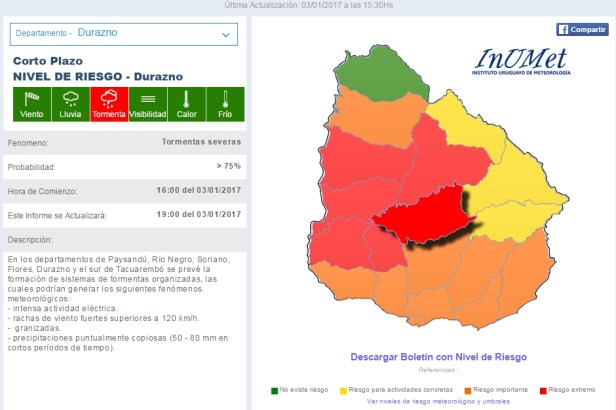This screenshot has width=616, height=410.
Task: Click the green 'No existe riesgo' legend swatch
Action: [274, 389]
